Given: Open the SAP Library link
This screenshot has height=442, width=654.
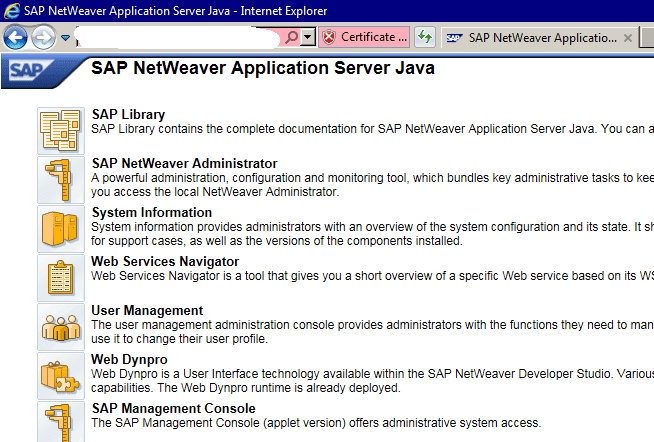Looking at the screenshot, I should 128,114.
